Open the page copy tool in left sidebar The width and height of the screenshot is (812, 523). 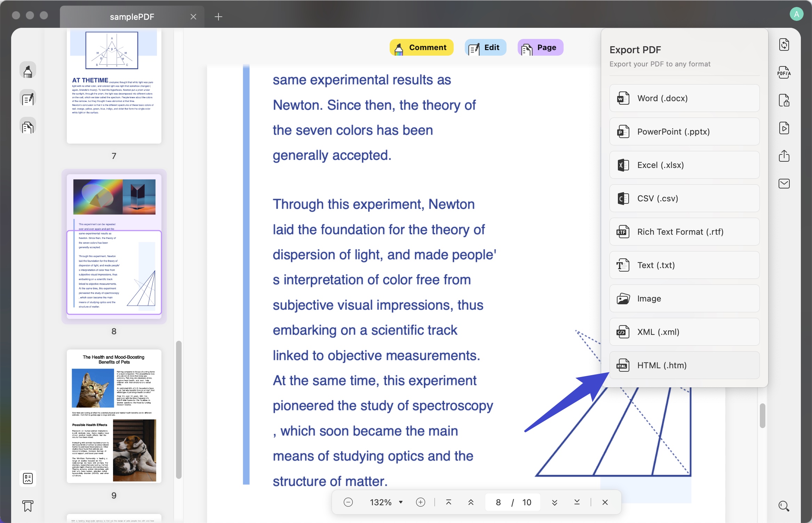[28, 126]
